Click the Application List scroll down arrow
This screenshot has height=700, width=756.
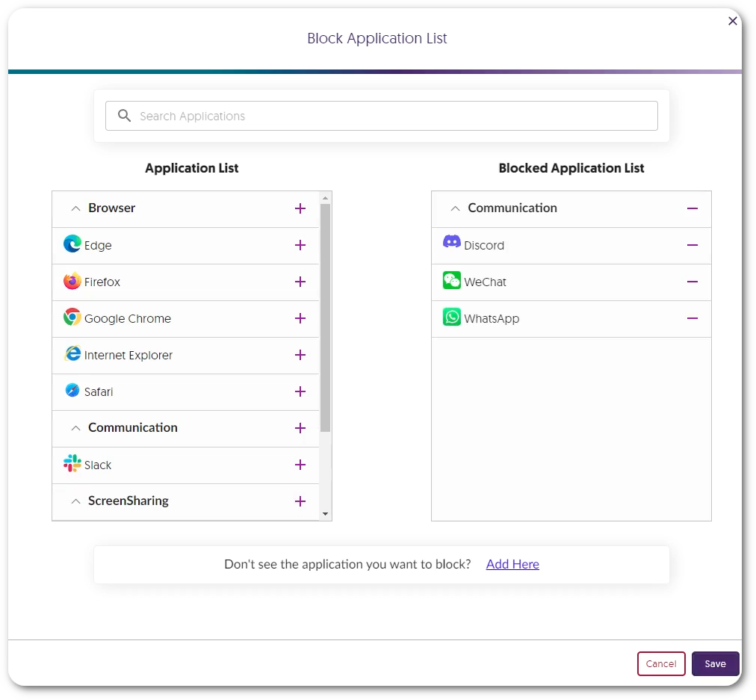pyautogui.click(x=325, y=514)
